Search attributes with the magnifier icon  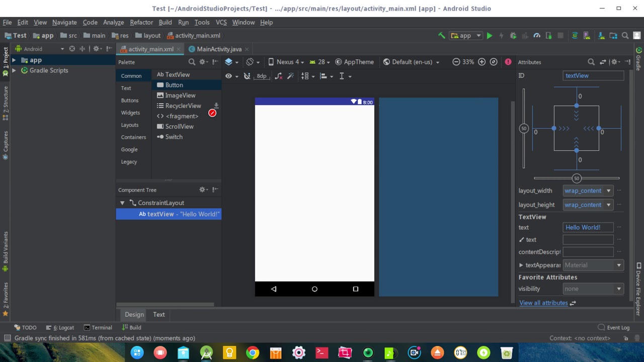pyautogui.click(x=591, y=62)
